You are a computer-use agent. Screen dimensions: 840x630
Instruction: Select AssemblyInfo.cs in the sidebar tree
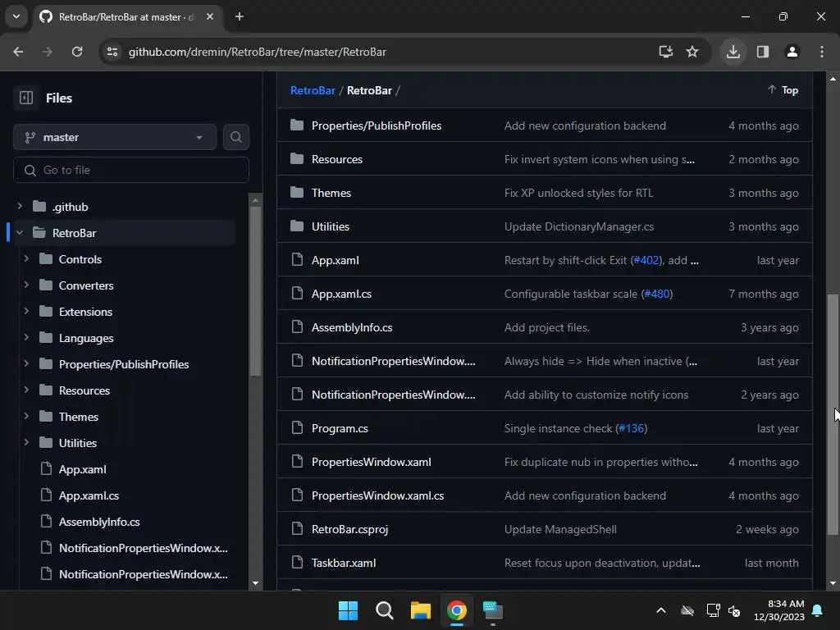pos(99,522)
